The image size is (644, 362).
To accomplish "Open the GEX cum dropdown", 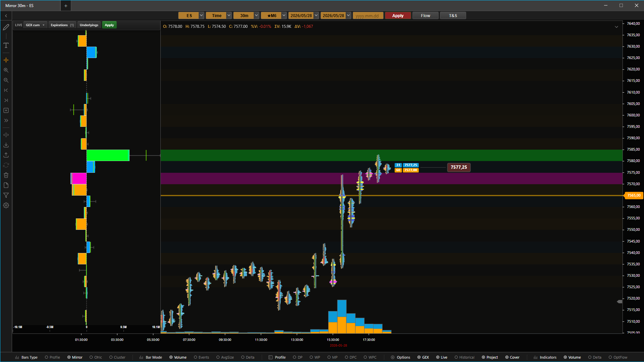I will (x=35, y=25).
